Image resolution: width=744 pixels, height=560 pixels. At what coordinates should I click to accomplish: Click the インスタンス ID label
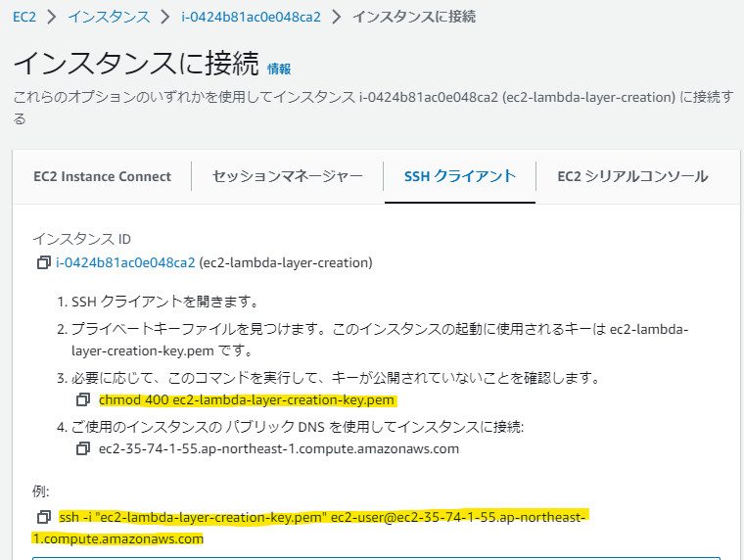pyautogui.click(x=81, y=239)
